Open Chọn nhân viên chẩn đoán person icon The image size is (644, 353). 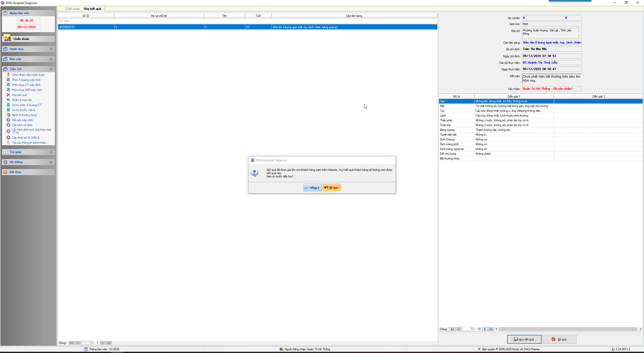[8, 75]
